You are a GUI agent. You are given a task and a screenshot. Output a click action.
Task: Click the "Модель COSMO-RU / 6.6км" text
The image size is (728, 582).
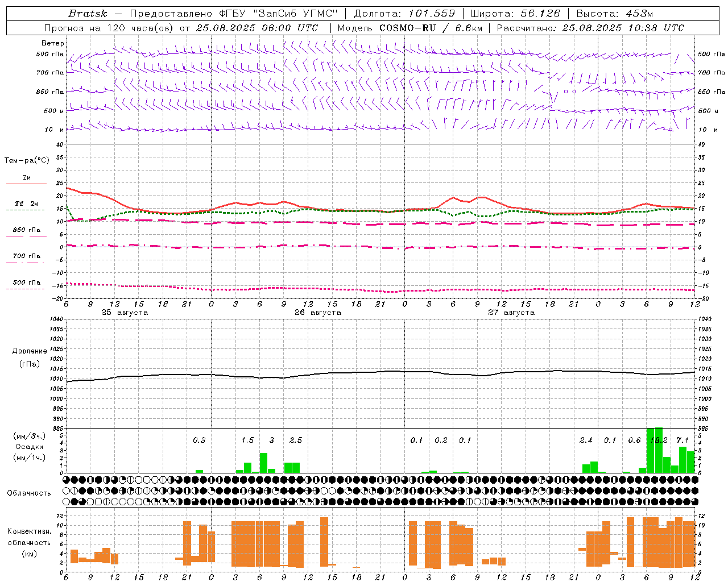409,28
